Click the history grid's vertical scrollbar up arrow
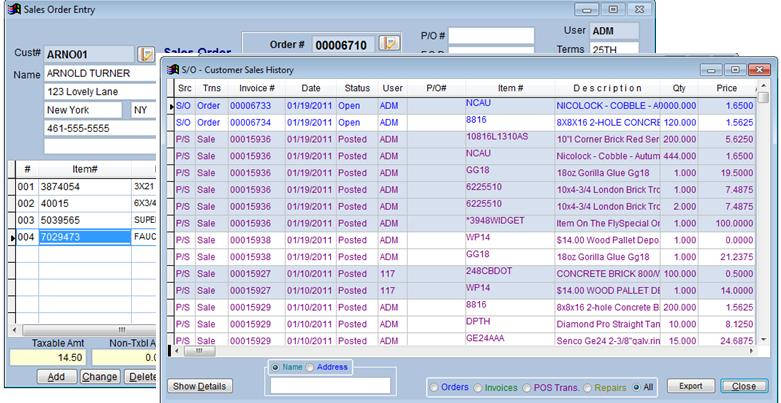The height and width of the screenshot is (403, 781). click(764, 98)
